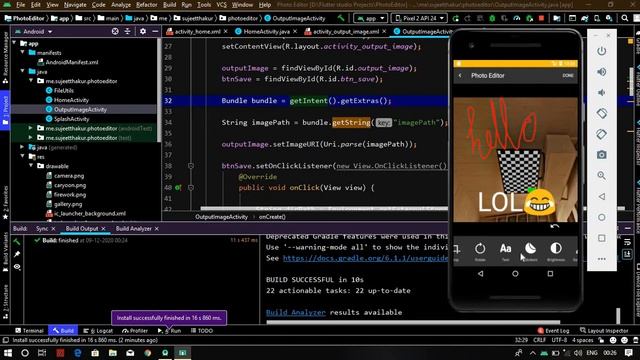Toggle read-only lock in status bar
Screen dimensions: 640x360
click(x=601, y=340)
